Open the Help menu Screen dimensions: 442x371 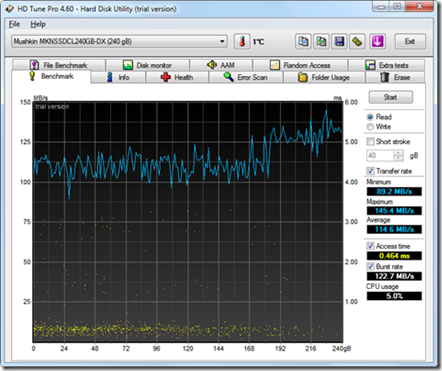(x=38, y=24)
